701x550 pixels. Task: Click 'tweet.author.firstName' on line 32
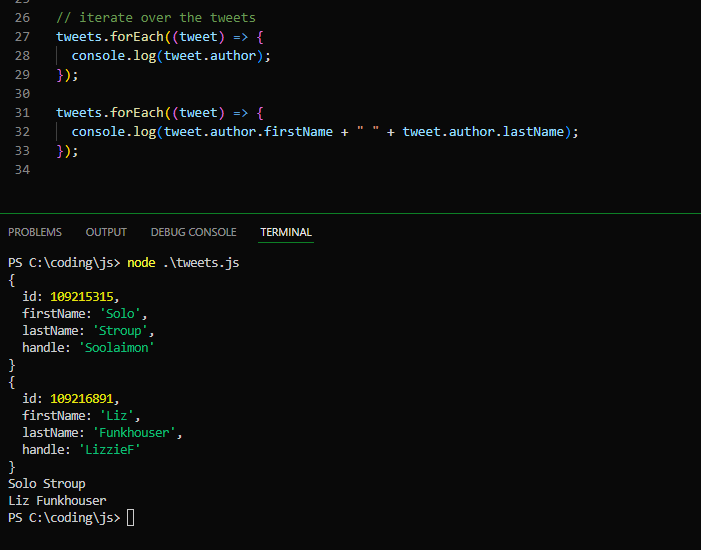(x=248, y=132)
